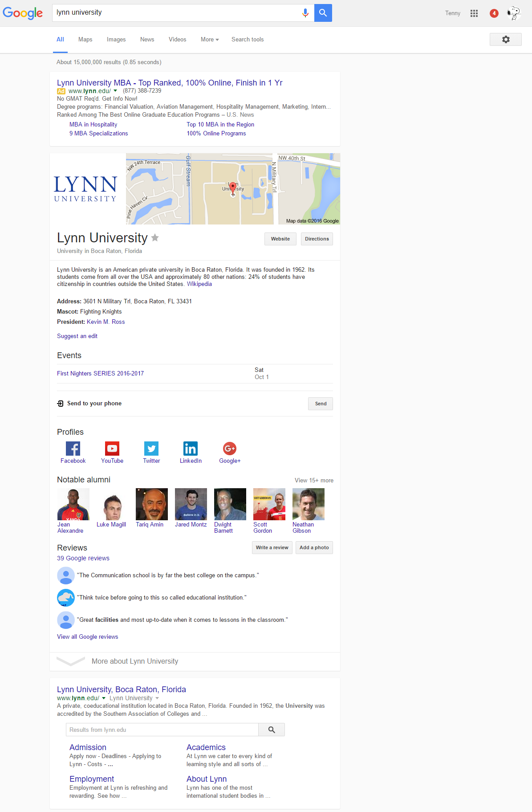The width and height of the screenshot is (532, 812).
Task: Click the red map pin marker
Action: click(x=233, y=188)
